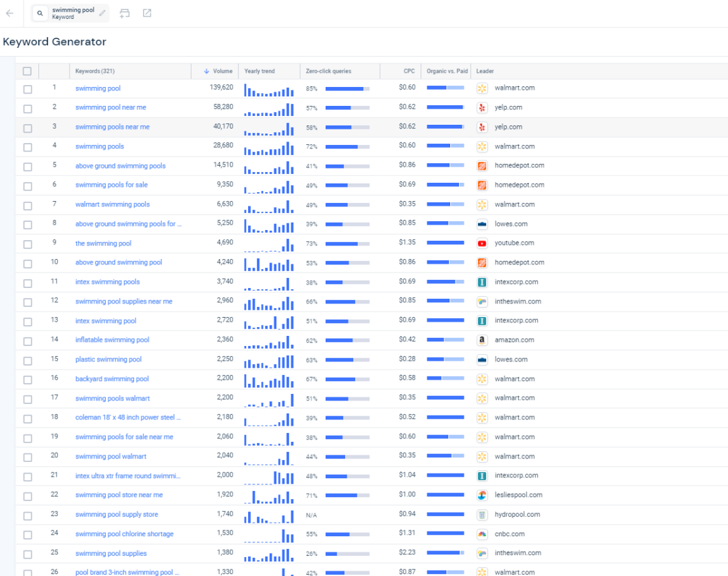728x576 pixels.
Task: Click the Leader column header
Action: tap(485, 71)
